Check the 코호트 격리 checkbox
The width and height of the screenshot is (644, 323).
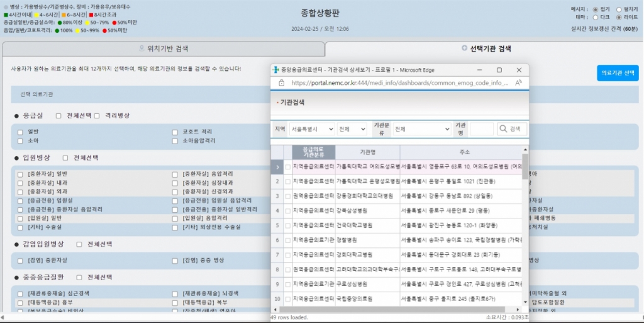click(x=175, y=132)
